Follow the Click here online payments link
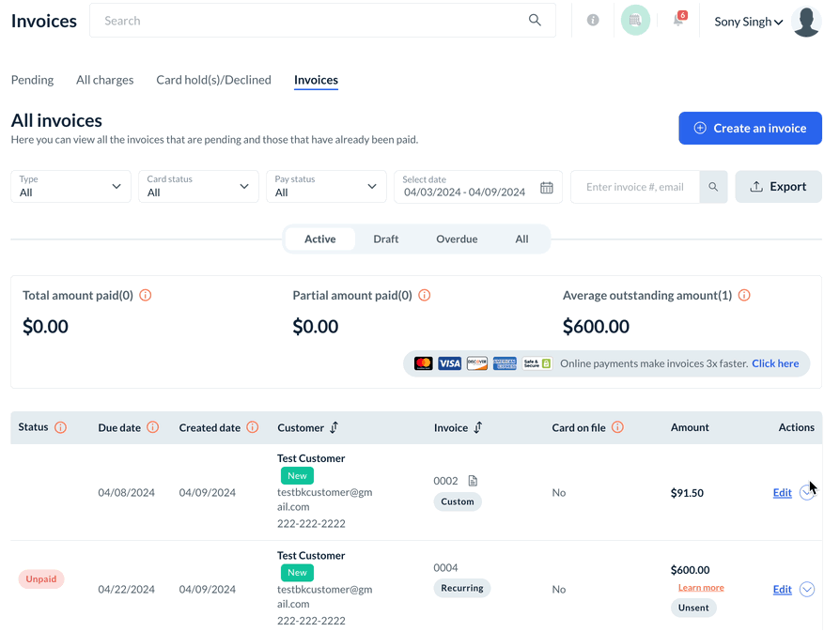The image size is (840, 632). pyautogui.click(x=775, y=363)
